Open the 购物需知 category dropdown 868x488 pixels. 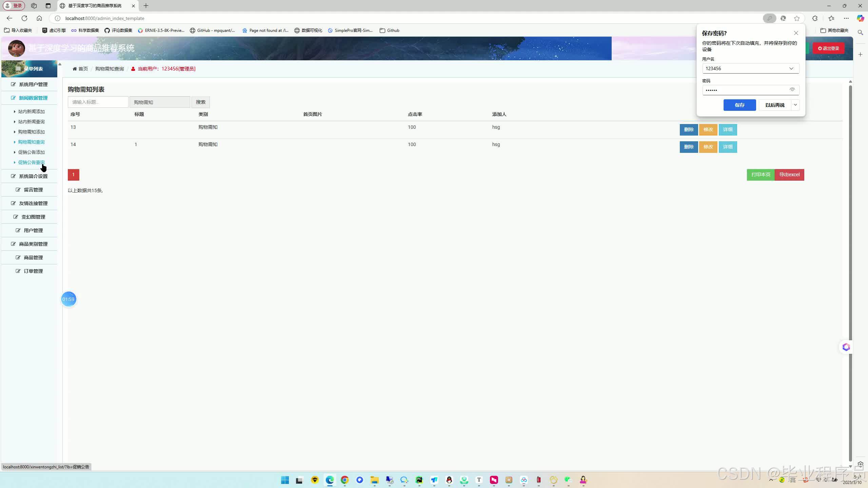pyautogui.click(x=160, y=102)
